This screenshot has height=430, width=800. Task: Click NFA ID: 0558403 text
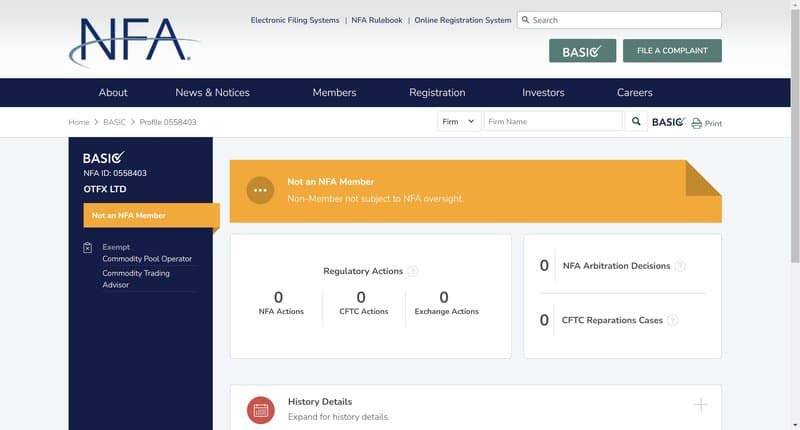click(x=115, y=173)
